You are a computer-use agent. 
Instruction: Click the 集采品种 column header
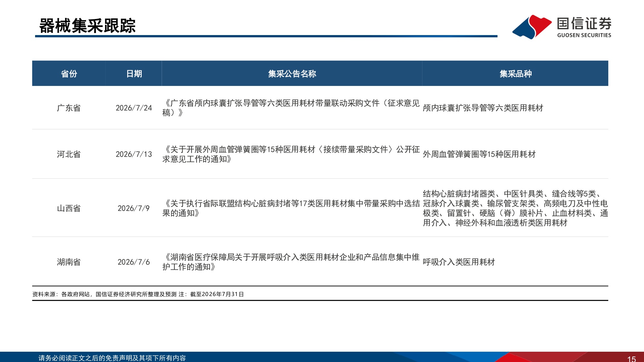[516, 74]
